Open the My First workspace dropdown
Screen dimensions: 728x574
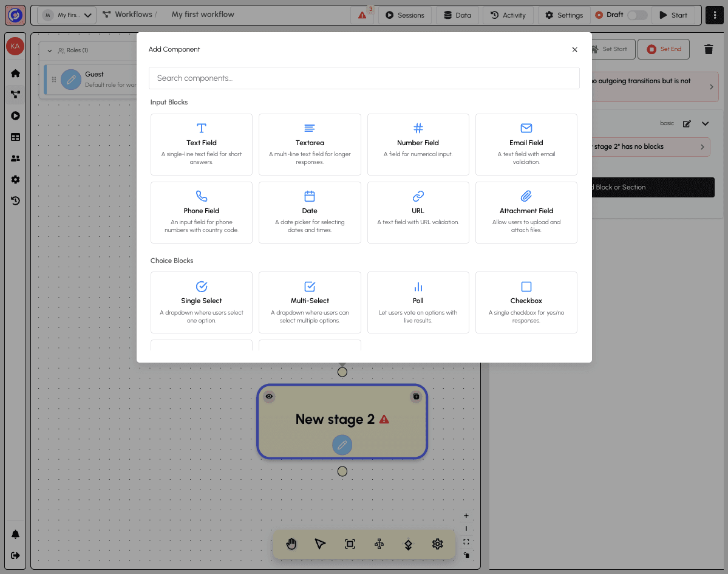[x=67, y=15]
